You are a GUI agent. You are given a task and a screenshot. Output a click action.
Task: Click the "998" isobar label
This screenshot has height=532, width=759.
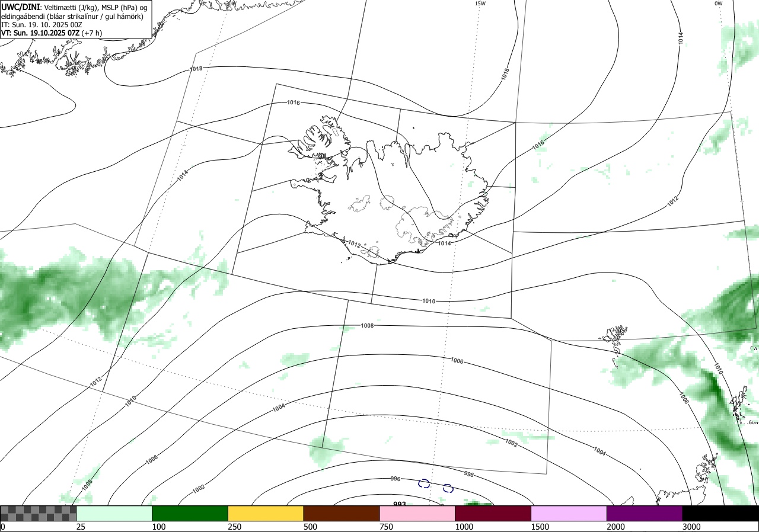468,474
